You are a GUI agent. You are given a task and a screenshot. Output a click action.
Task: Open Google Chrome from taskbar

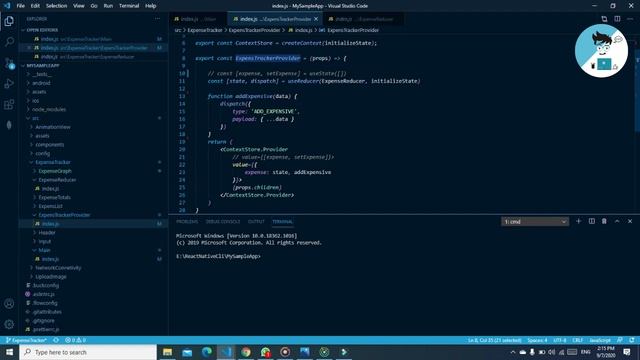coord(246,352)
